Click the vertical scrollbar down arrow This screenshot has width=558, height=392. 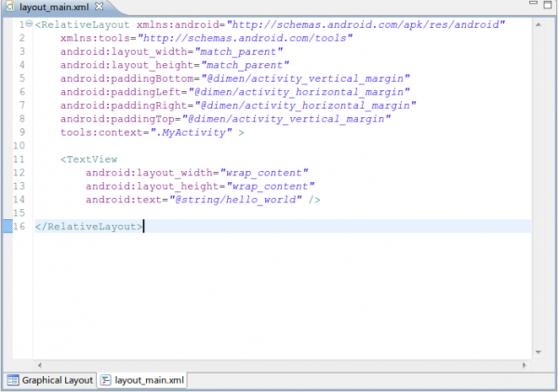pyautogui.click(x=538, y=352)
